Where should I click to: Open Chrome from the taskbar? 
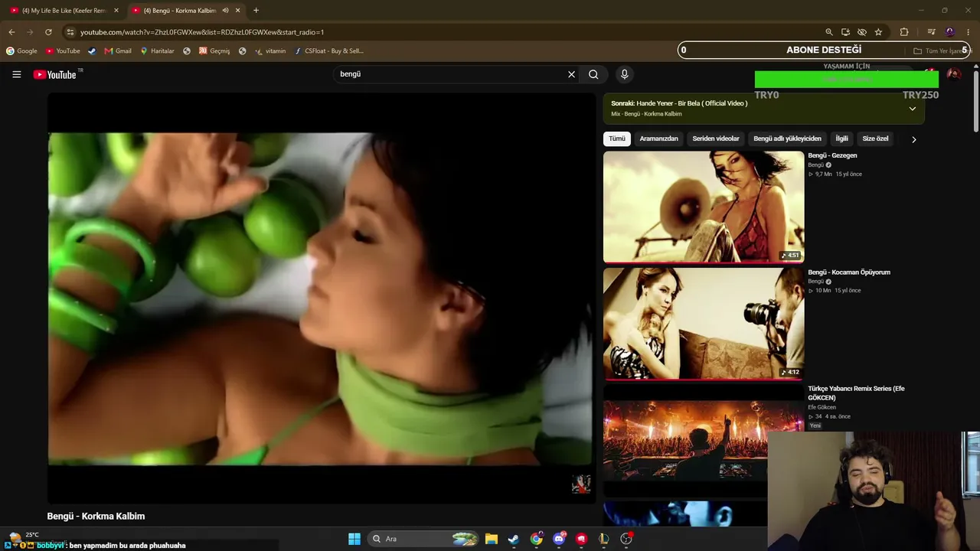pyautogui.click(x=537, y=539)
